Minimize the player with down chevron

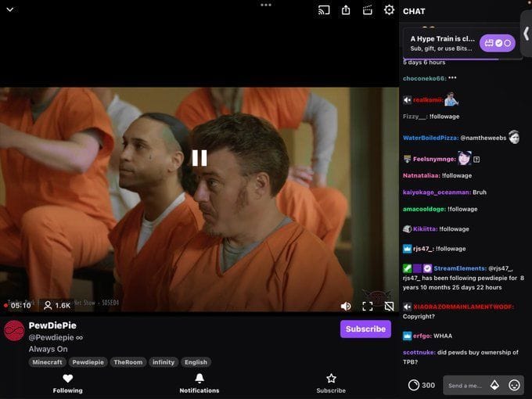pyautogui.click(x=10, y=9)
